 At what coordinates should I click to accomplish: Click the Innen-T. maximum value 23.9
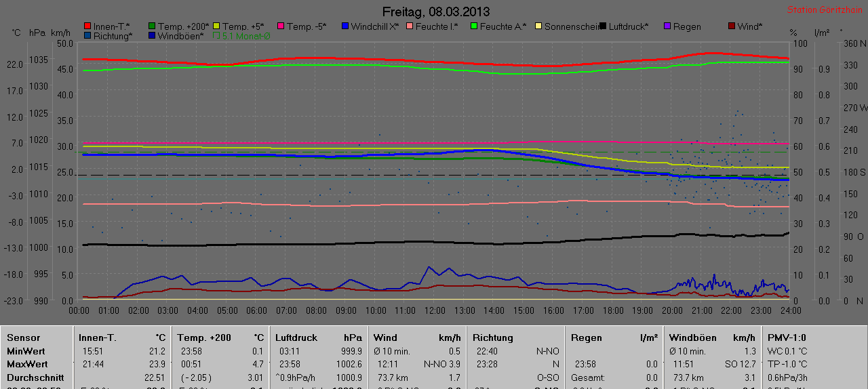pos(157,364)
